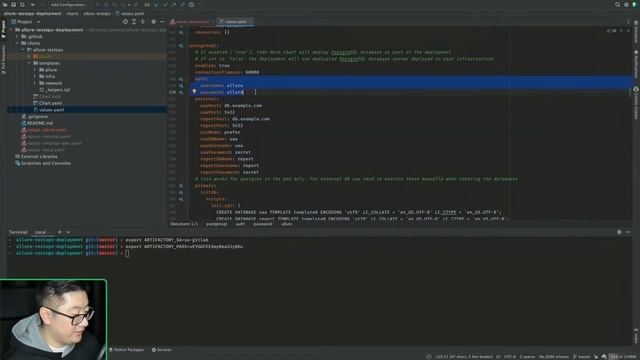This screenshot has width=640, height=360.
Task: Click charts in navigation breadcrumb
Action: (72, 13)
